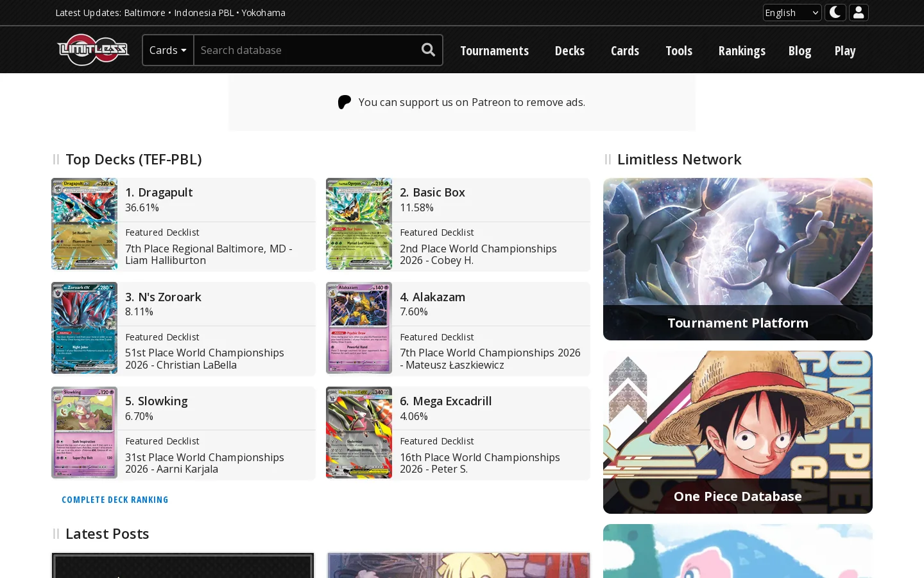
Task: Open Peter S.'s 16th Place decklist
Action: pyautogui.click(x=480, y=463)
